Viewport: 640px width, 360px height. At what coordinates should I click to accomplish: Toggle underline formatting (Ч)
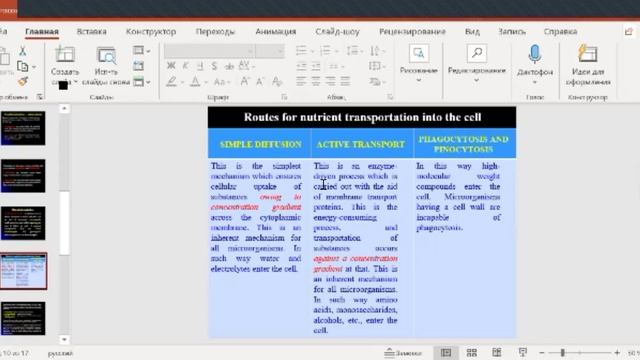200,66
